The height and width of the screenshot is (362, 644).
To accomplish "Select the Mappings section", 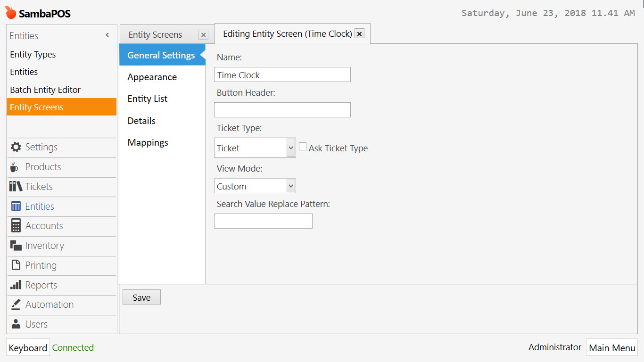I will [148, 142].
